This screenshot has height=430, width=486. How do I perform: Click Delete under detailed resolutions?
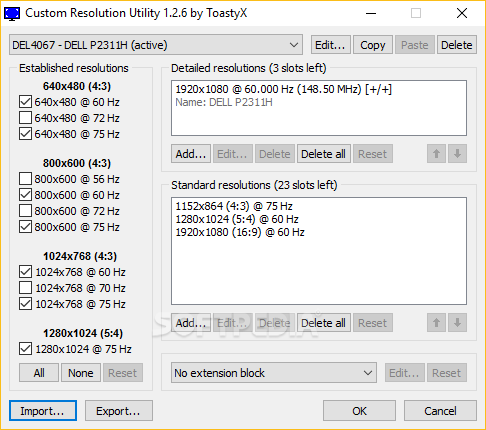[x=275, y=154]
